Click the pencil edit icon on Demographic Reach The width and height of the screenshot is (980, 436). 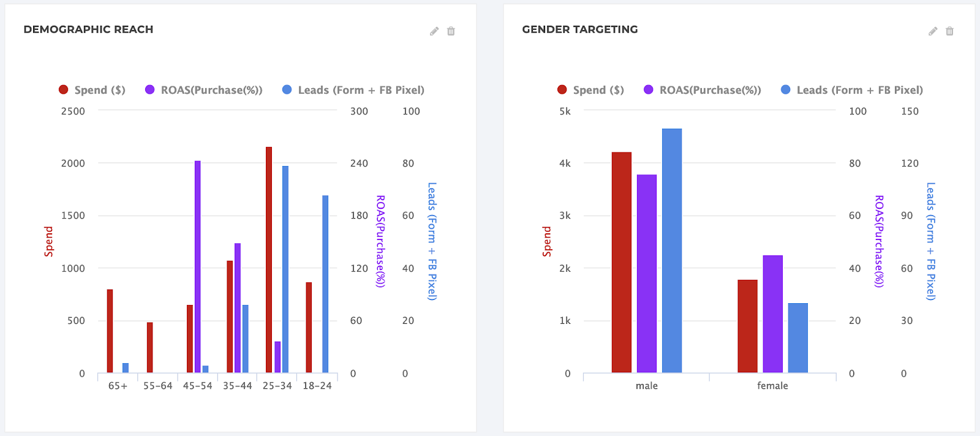click(434, 30)
